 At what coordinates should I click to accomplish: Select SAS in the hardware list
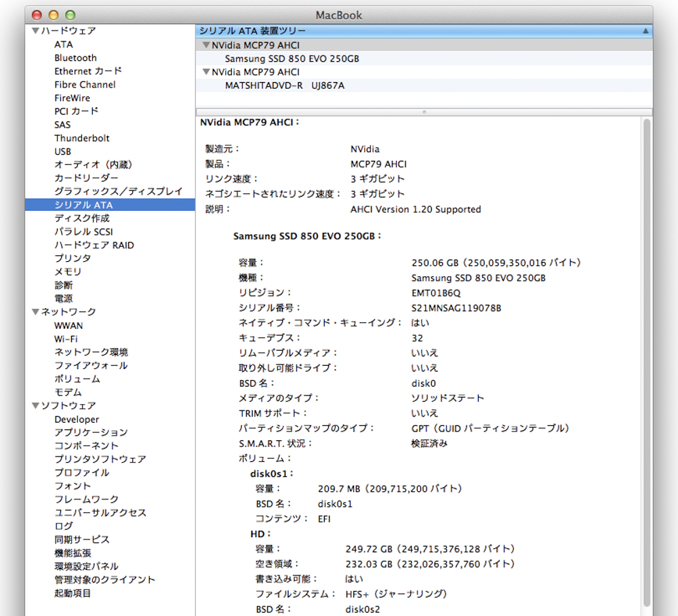[x=62, y=125]
